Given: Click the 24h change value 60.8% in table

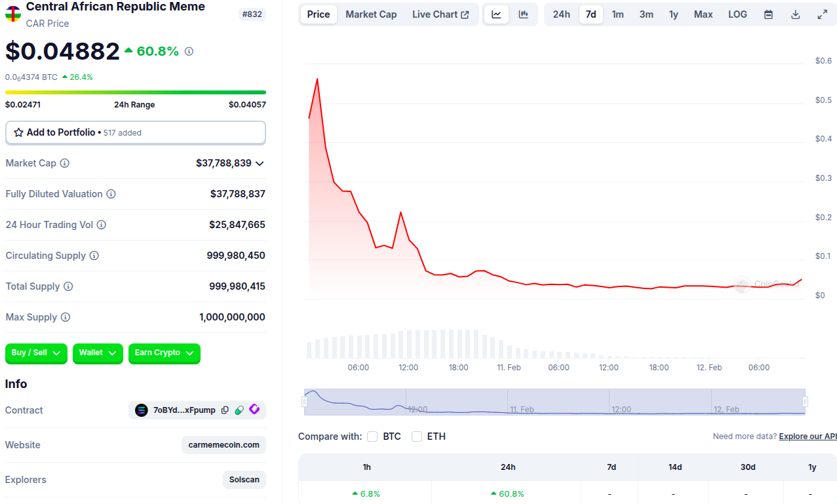Looking at the screenshot, I should click(507, 494).
